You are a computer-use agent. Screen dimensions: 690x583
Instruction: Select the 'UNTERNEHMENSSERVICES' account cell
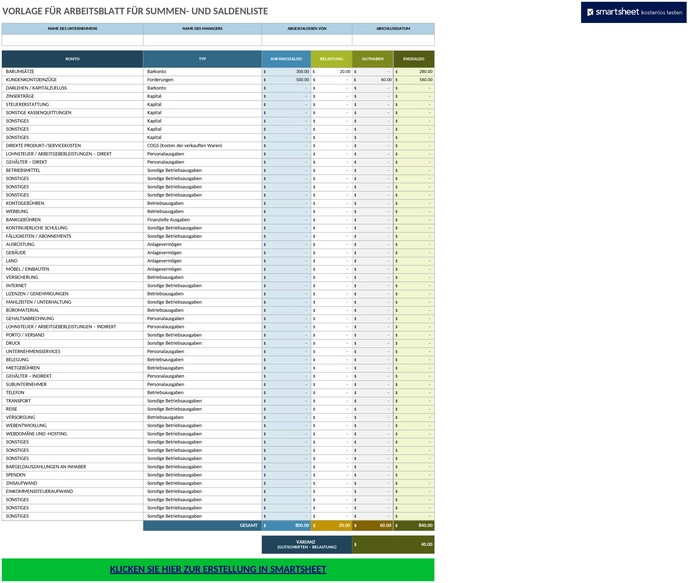[72, 351]
